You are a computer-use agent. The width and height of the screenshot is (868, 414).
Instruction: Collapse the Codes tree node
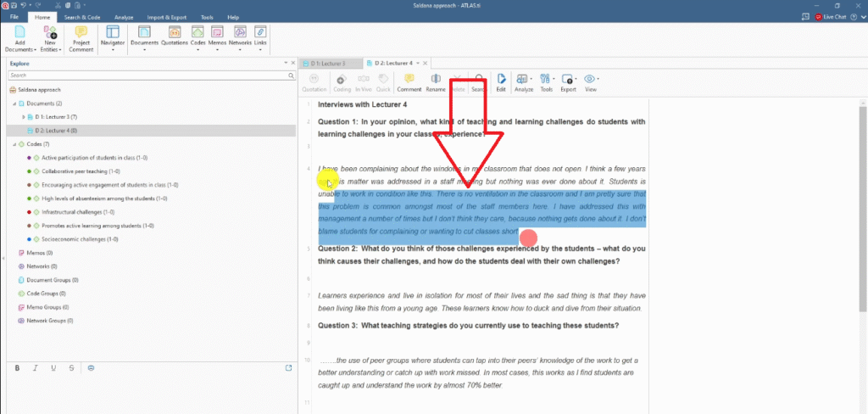coord(14,144)
